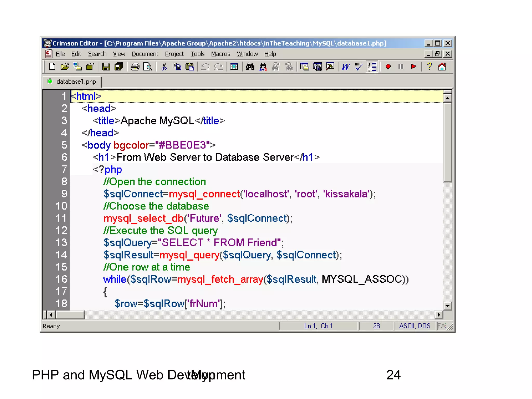Open the Help menu
This screenshot has height=399, width=532.
270,54
